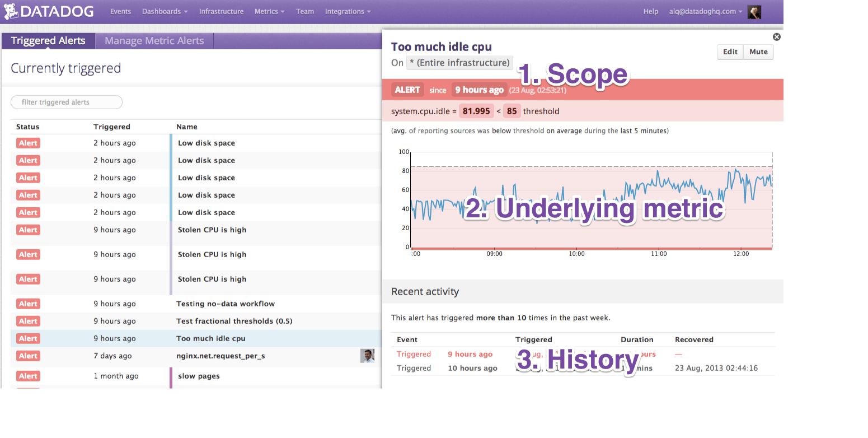Click the red Alert badge for slow pages
868x438 pixels.
click(28, 376)
